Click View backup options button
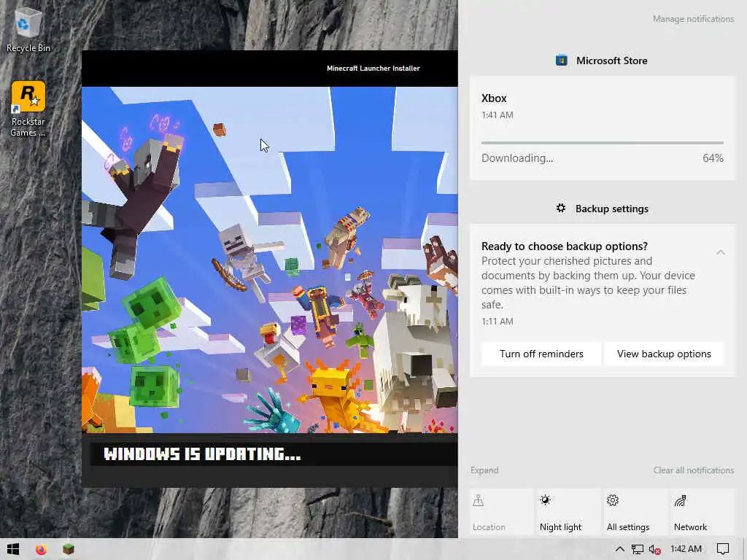 pyautogui.click(x=664, y=354)
